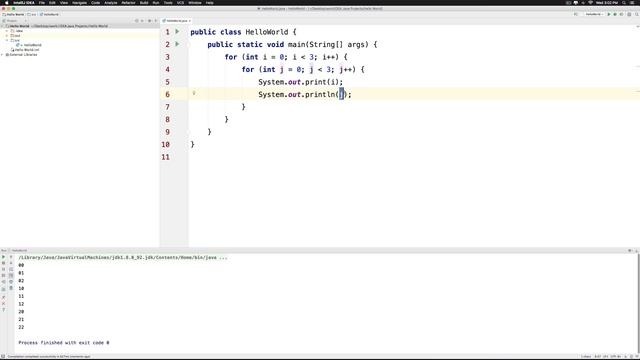Collapse the src folder node
Screen dimensions: 640x360
[x=7, y=40]
